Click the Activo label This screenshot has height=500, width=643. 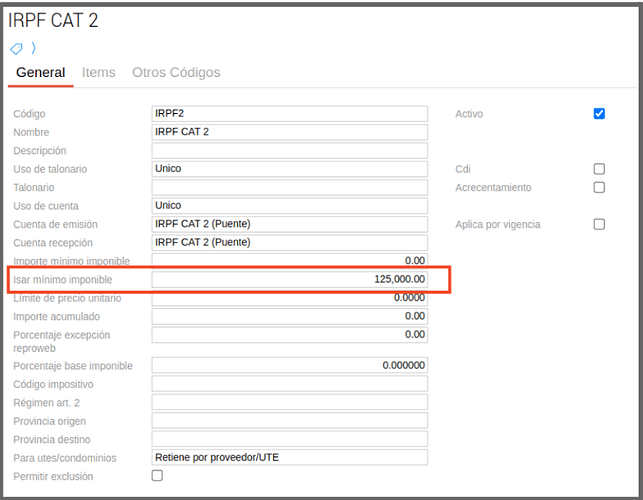click(x=469, y=114)
